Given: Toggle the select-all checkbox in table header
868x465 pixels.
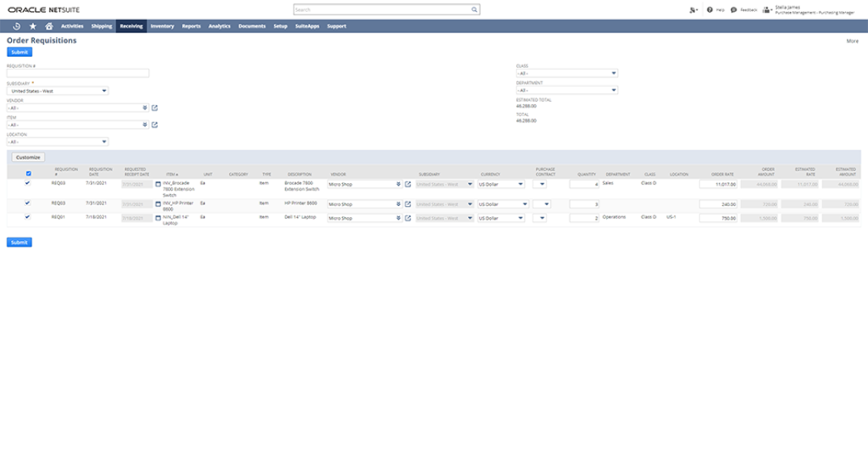Looking at the screenshot, I should (x=28, y=173).
